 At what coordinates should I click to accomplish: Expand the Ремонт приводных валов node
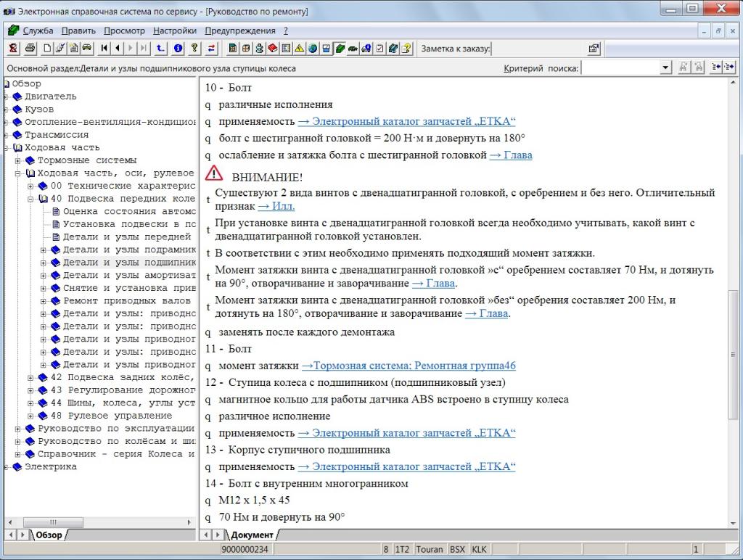click(44, 301)
